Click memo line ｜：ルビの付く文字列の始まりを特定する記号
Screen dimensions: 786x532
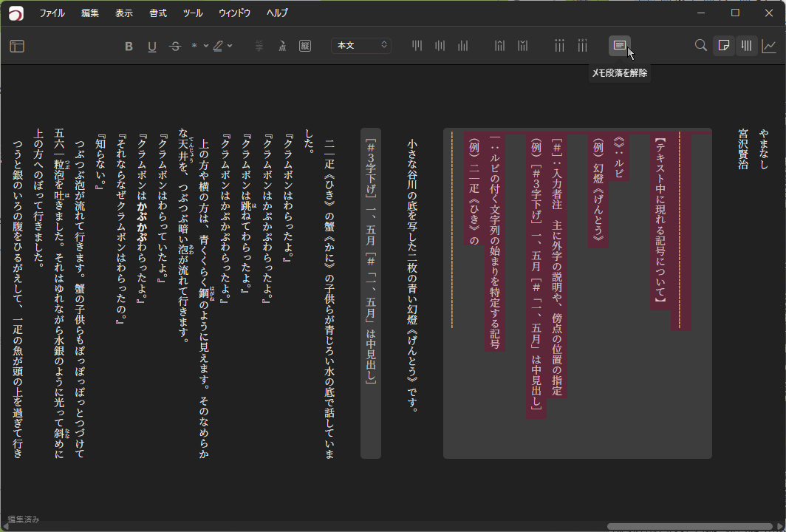click(495, 242)
